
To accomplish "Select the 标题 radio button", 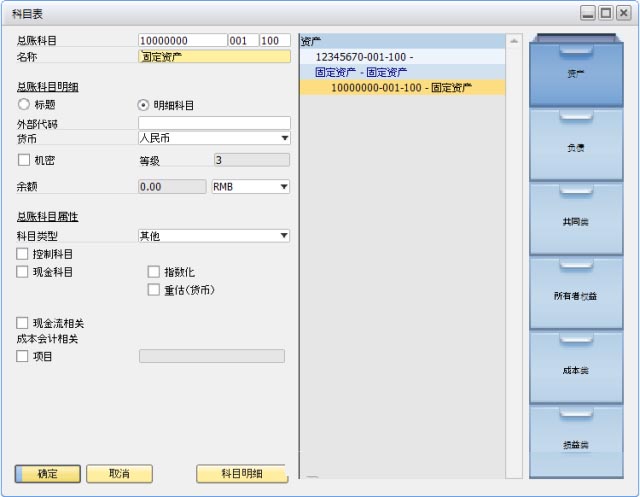I will (x=24, y=104).
